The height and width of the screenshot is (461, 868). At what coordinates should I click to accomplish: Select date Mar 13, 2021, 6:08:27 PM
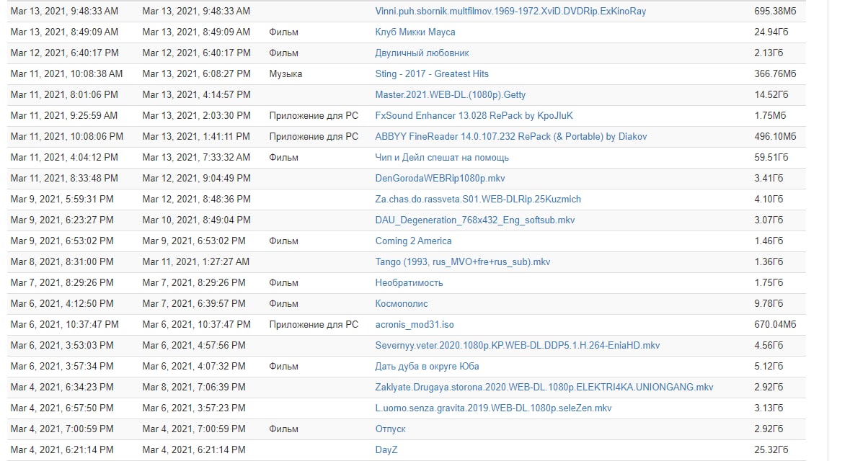[196, 74]
